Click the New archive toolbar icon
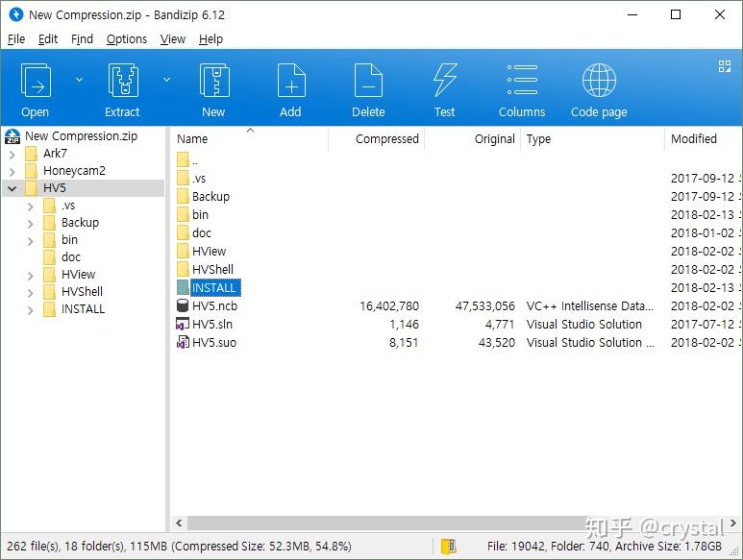Viewport: 743px width, 560px height. [214, 80]
